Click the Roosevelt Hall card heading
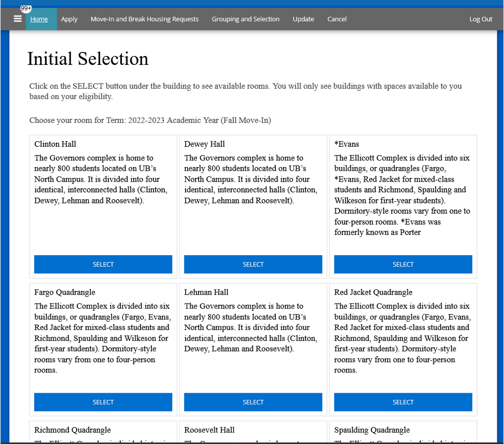Image resolution: width=504 pixels, height=444 pixels. click(x=209, y=430)
